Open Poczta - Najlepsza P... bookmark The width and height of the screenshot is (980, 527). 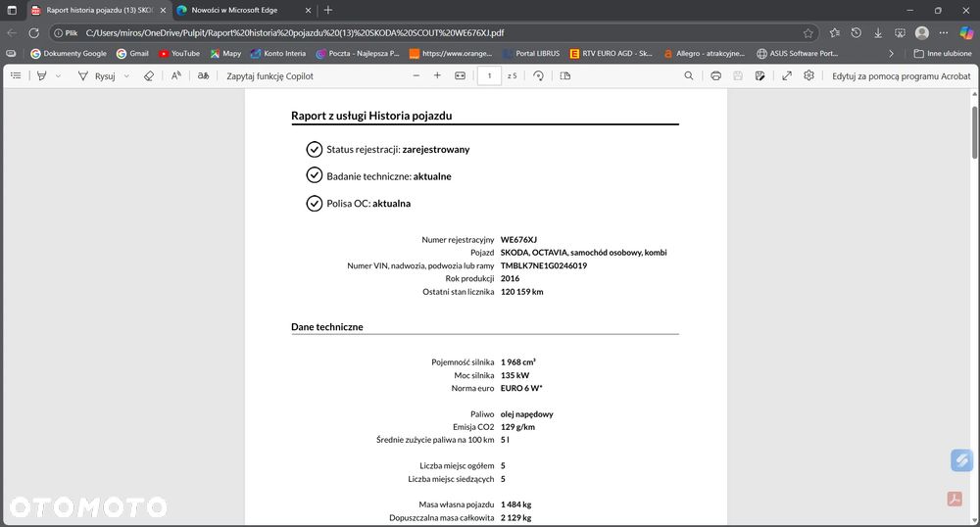click(358, 54)
